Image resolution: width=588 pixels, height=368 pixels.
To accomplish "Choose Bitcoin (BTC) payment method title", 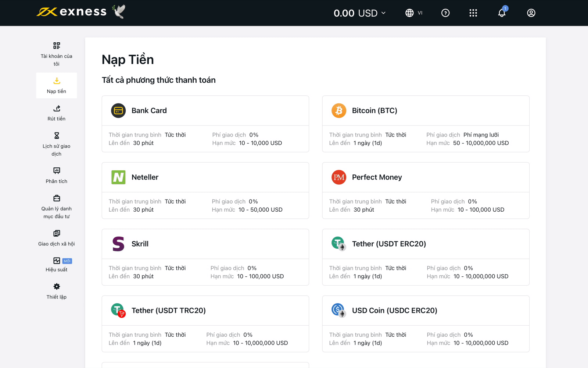I will 374,111.
